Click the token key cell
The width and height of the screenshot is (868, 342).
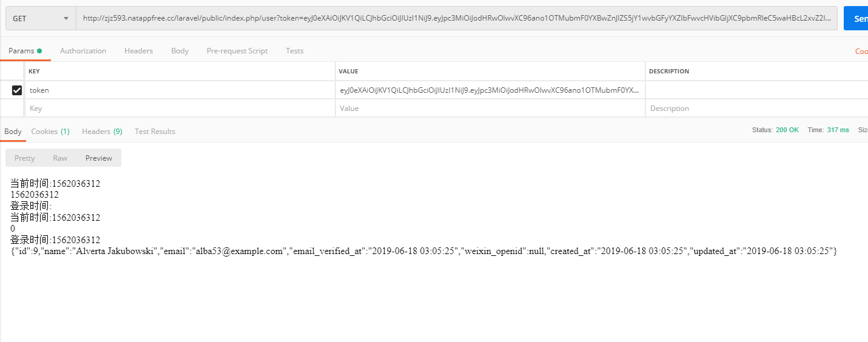[x=180, y=90]
